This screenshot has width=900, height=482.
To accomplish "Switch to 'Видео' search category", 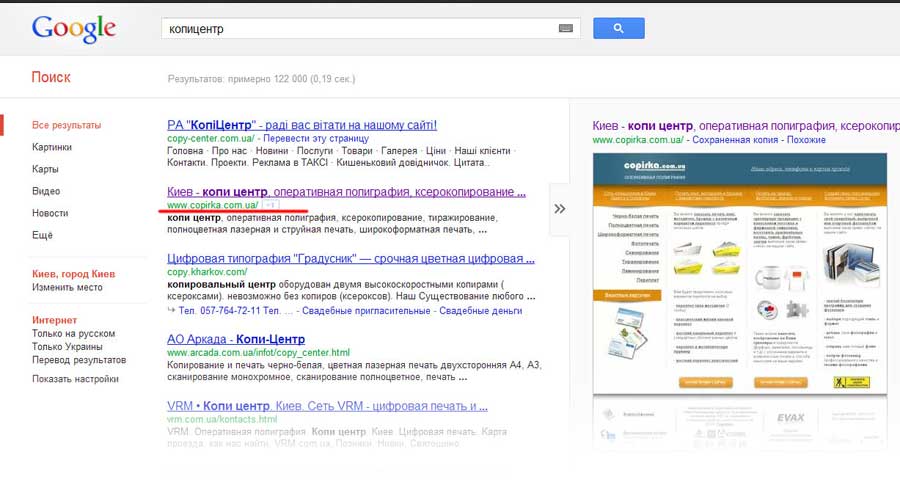I will pyautogui.click(x=46, y=191).
